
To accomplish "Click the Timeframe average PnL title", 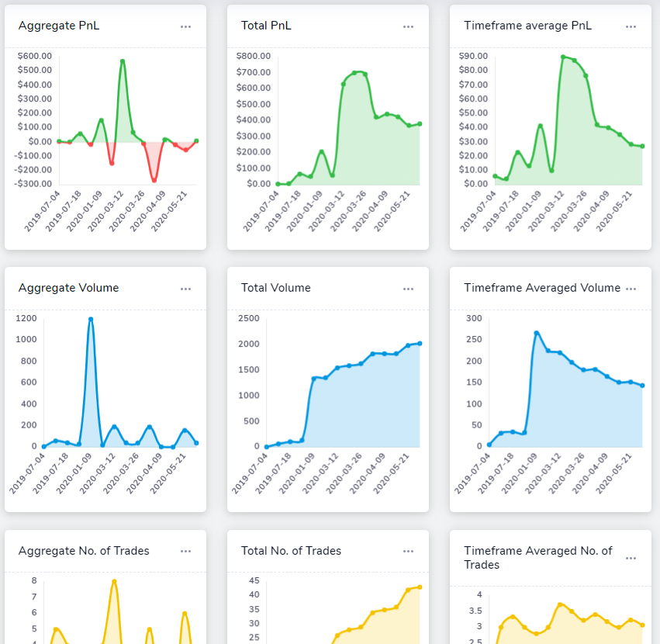I will click(x=528, y=26).
